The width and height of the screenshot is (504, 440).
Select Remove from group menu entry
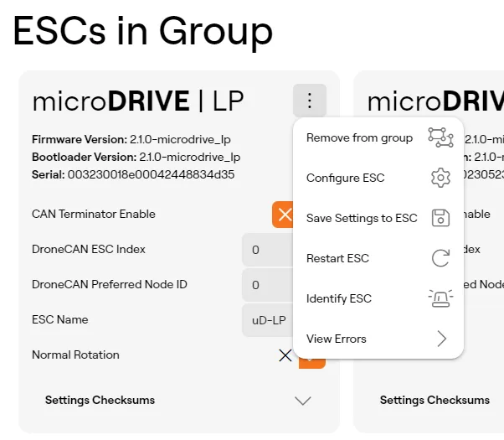click(x=378, y=137)
